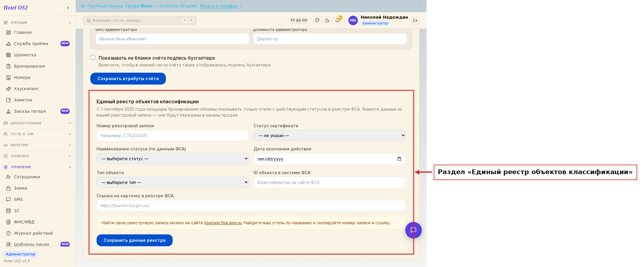
Task: Expand the Аналитика sidebar section
Action: [38, 156]
